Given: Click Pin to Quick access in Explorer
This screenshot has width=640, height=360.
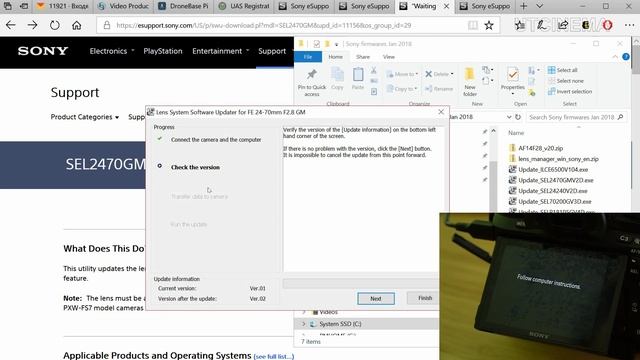Looking at the screenshot, I should 311,83.
